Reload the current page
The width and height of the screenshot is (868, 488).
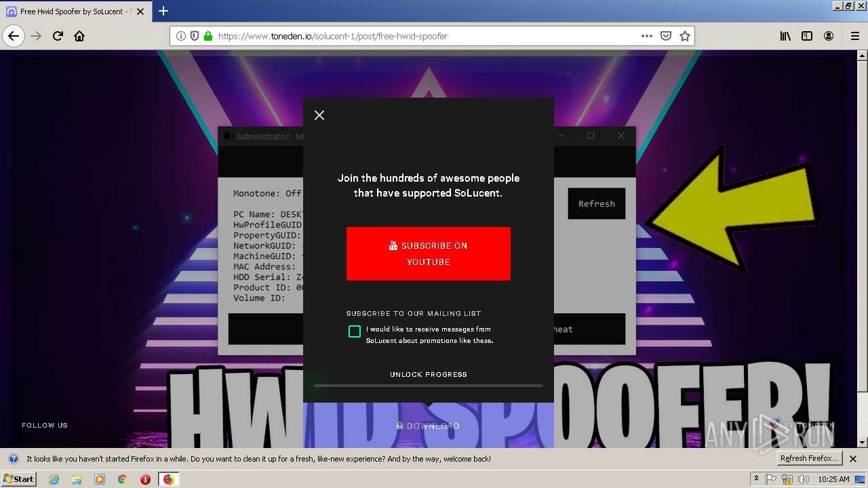click(x=58, y=36)
